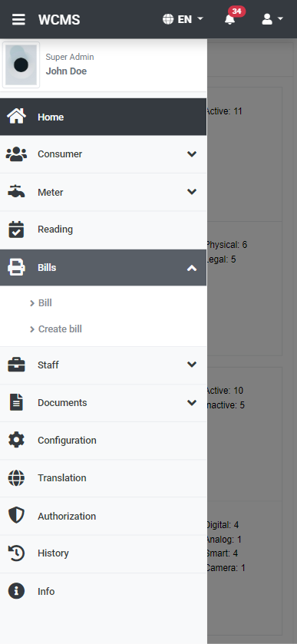Expand the Meter submenu chevron

pos(192,192)
